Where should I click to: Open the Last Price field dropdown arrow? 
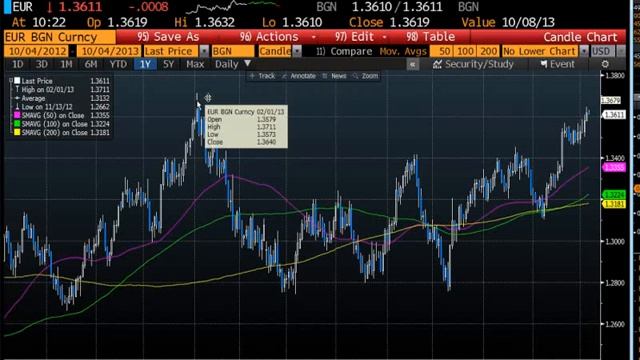click(x=204, y=51)
